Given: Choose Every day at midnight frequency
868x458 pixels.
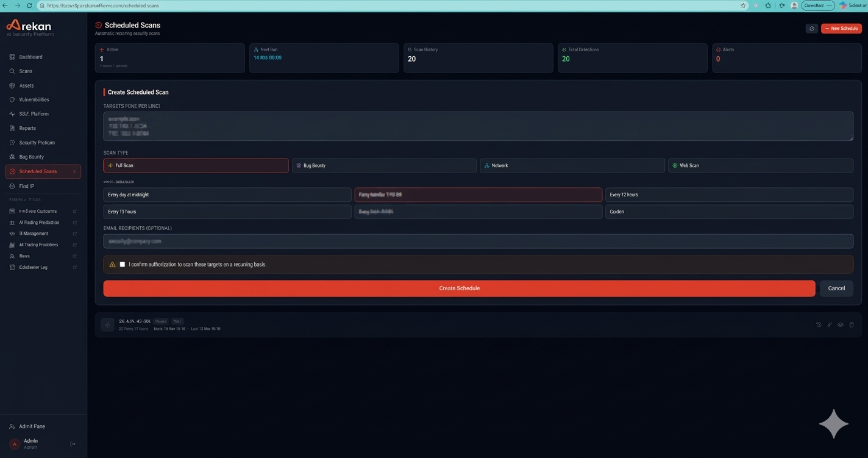Looking at the screenshot, I should 226,195.
